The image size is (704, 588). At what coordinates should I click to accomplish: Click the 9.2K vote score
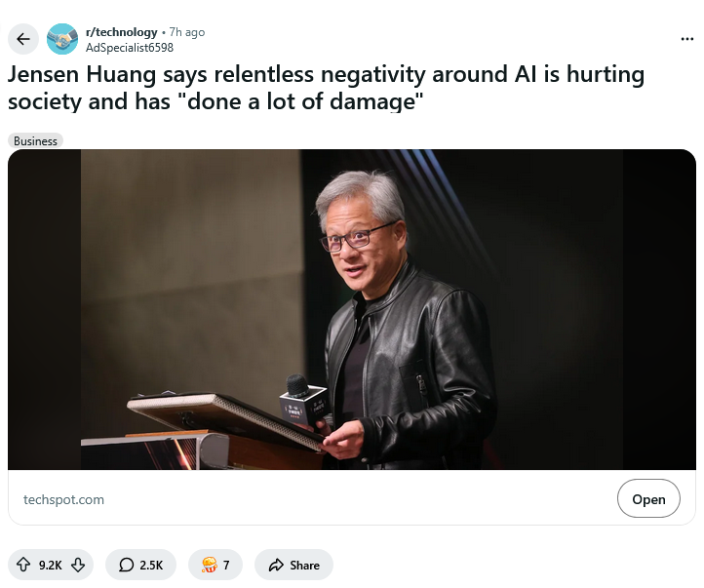(51, 566)
